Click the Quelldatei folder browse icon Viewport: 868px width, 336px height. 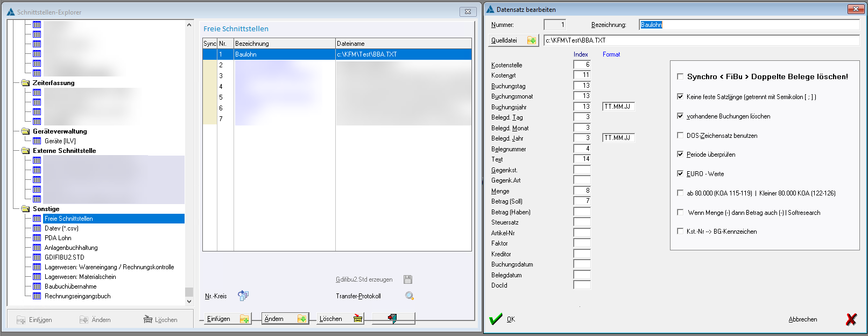pos(532,40)
